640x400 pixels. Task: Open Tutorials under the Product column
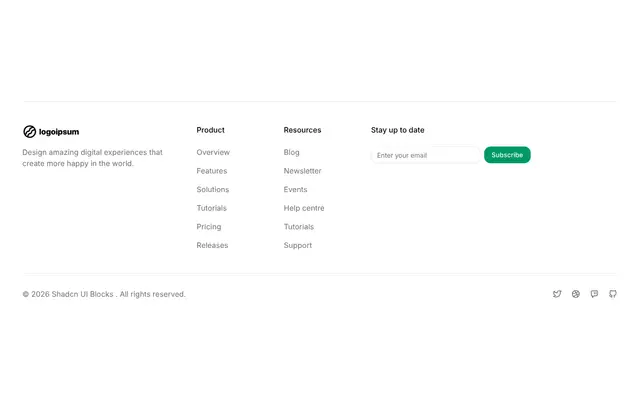[211, 208]
